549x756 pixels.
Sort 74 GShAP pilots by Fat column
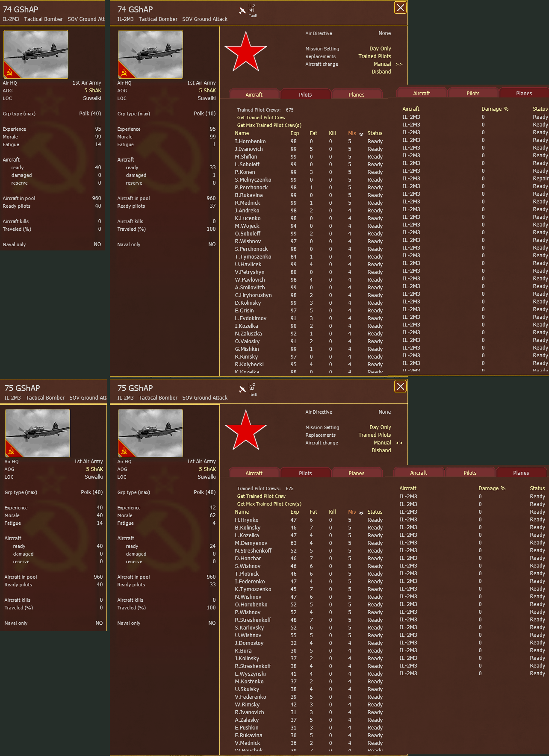(313, 133)
